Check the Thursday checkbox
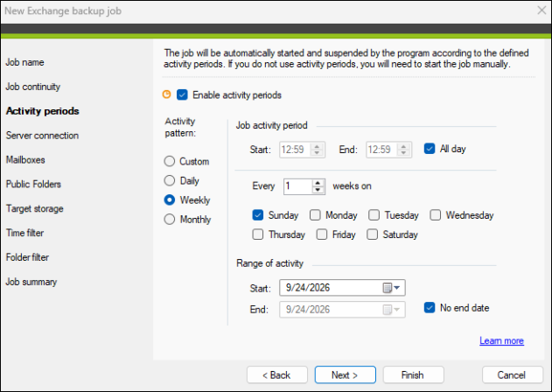 258,234
